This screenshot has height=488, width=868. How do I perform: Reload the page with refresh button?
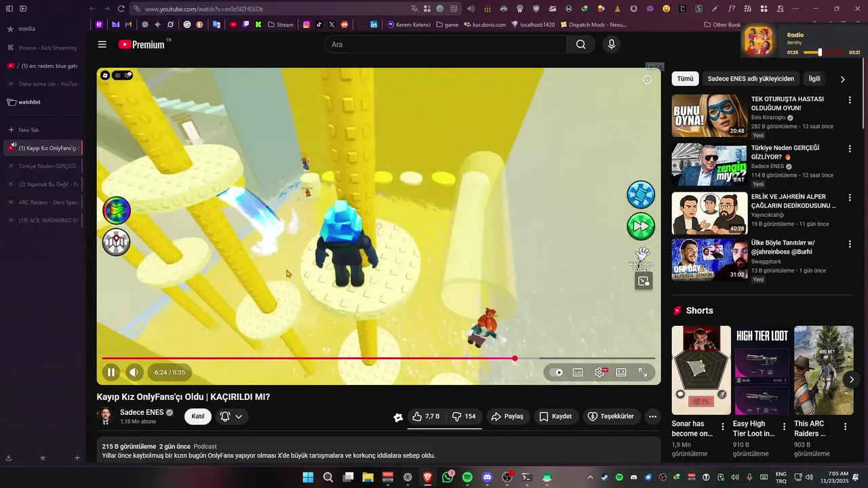click(x=121, y=9)
